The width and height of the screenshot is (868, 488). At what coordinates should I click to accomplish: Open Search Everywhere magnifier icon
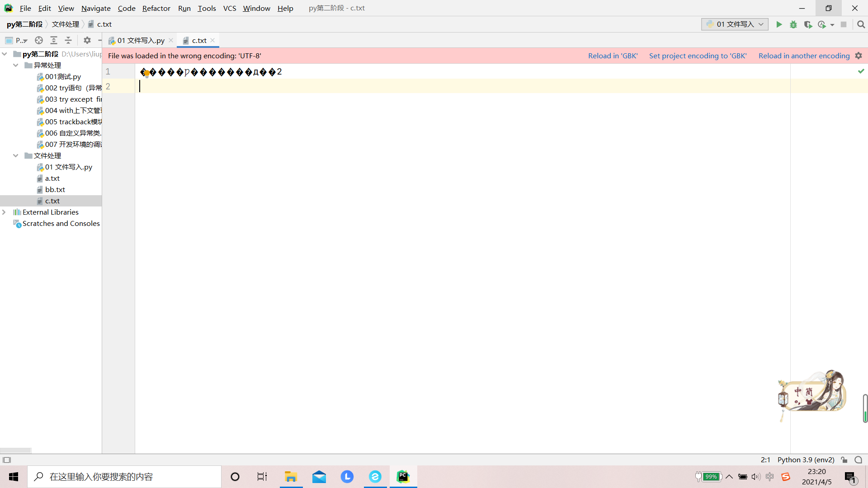[861, 24]
